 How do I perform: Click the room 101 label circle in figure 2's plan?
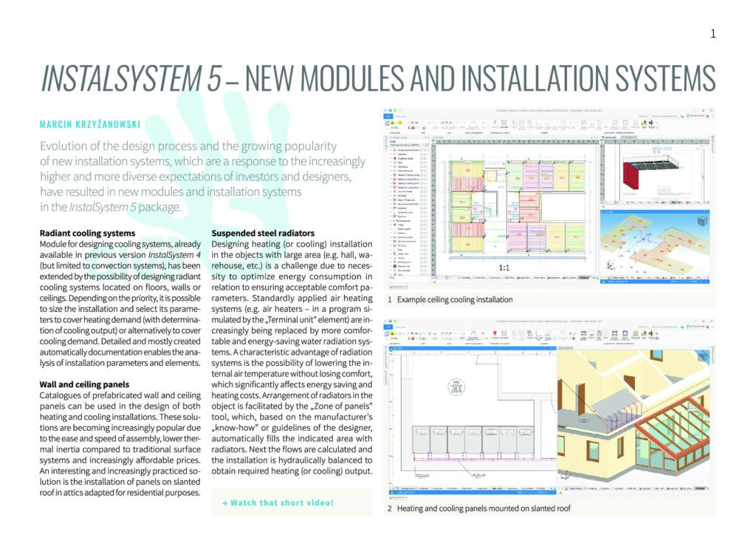click(456, 386)
